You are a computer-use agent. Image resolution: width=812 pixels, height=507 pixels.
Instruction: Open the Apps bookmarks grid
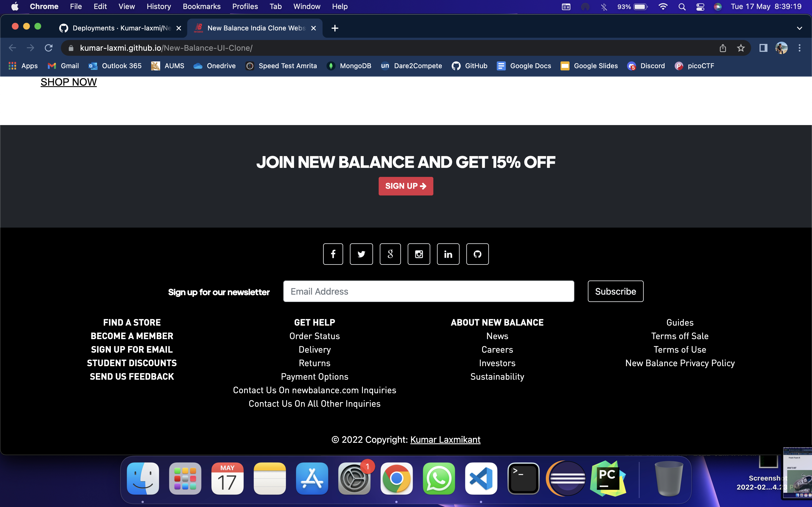tap(23, 66)
